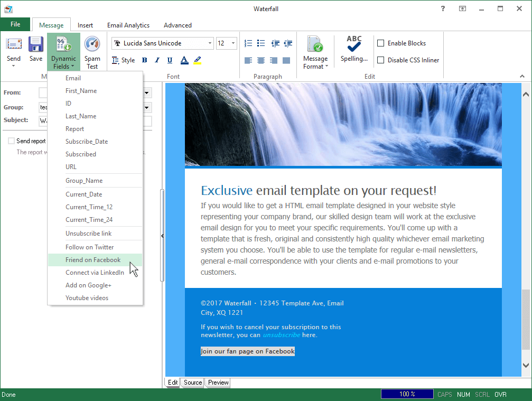532x401 pixels.
Task: Open the Style list icon
Action: 115,60
